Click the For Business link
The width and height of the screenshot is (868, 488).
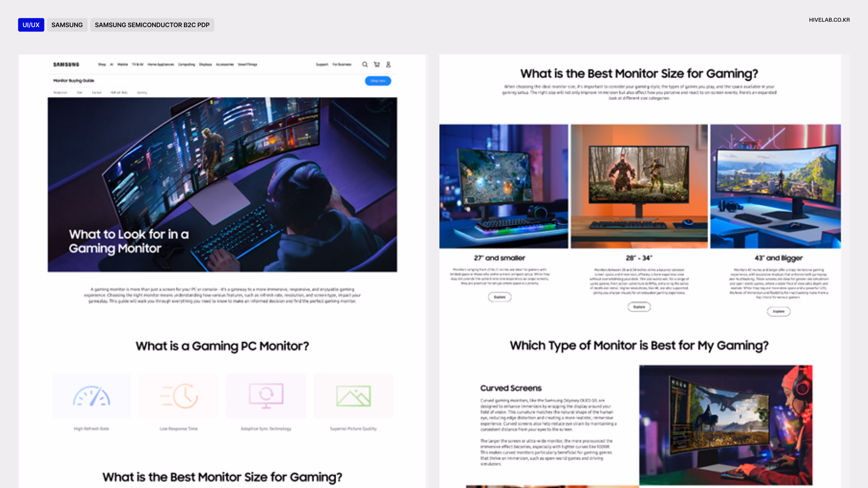point(342,64)
